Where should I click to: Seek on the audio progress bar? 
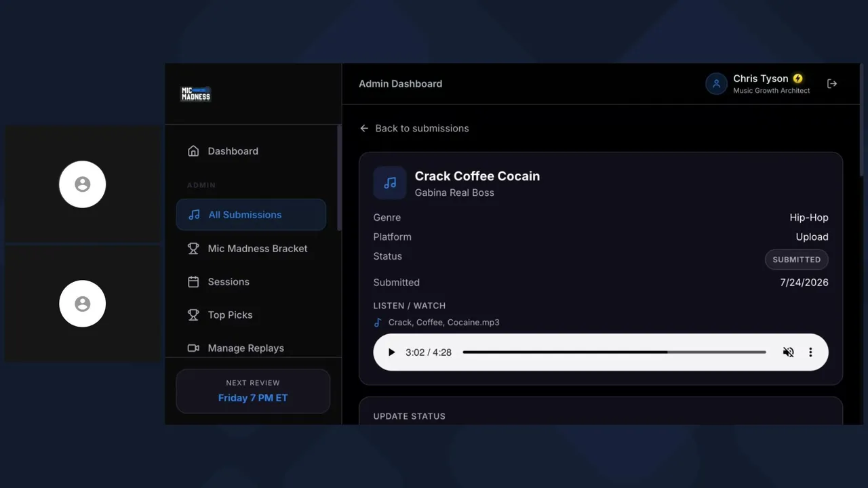click(x=614, y=352)
